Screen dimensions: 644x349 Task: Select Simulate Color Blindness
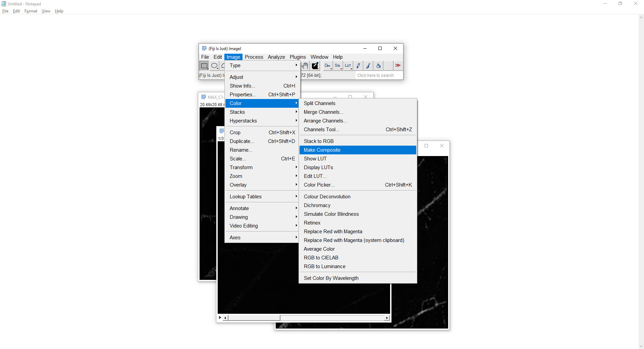click(358, 214)
